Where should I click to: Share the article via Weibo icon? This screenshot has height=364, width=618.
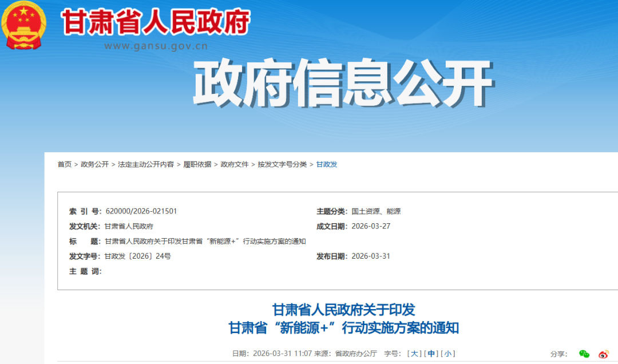tap(603, 354)
